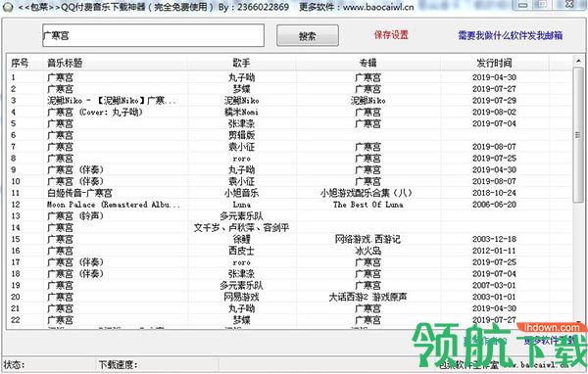
Task: Sort by the 发行时间 column header
Action: pyautogui.click(x=494, y=63)
